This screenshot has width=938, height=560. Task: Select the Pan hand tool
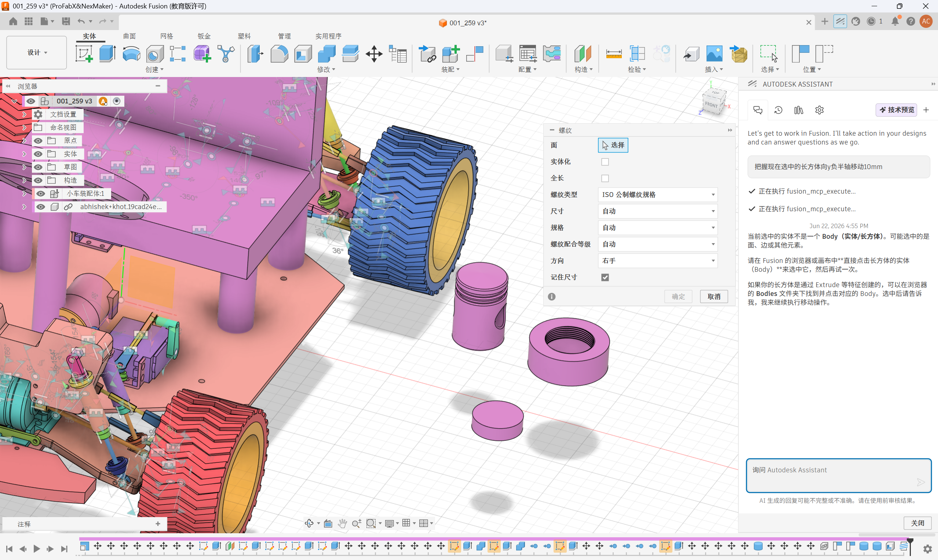coord(342,523)
